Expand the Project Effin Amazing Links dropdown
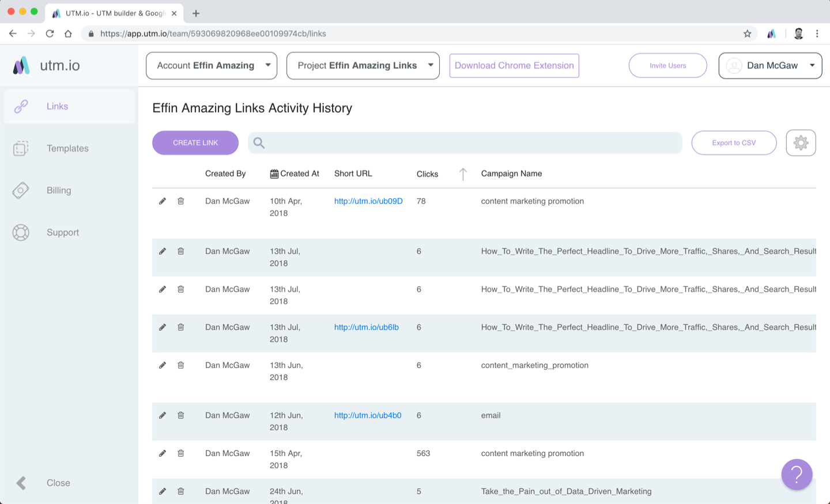This screenshot has height=504, width=830. [x=363, y=66]
